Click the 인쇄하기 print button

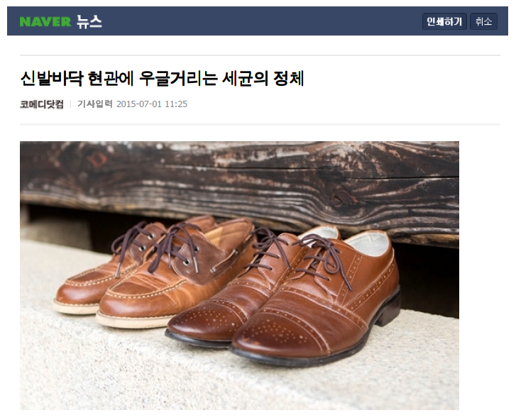pos(444,22)
